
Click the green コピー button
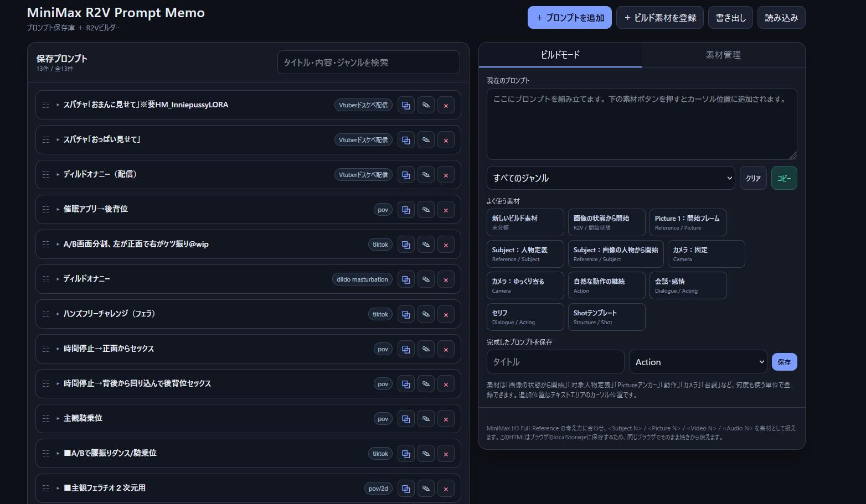pos(784,178)
